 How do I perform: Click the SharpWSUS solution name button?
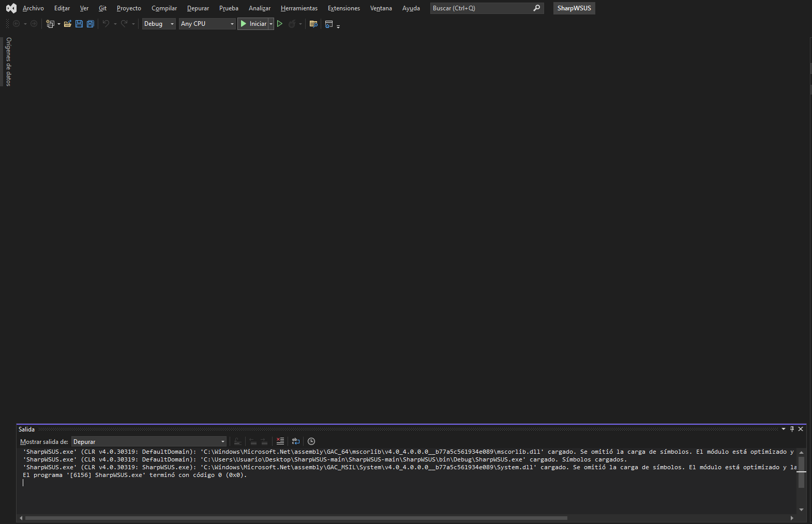pyautogui.click(x=574, y=8)
